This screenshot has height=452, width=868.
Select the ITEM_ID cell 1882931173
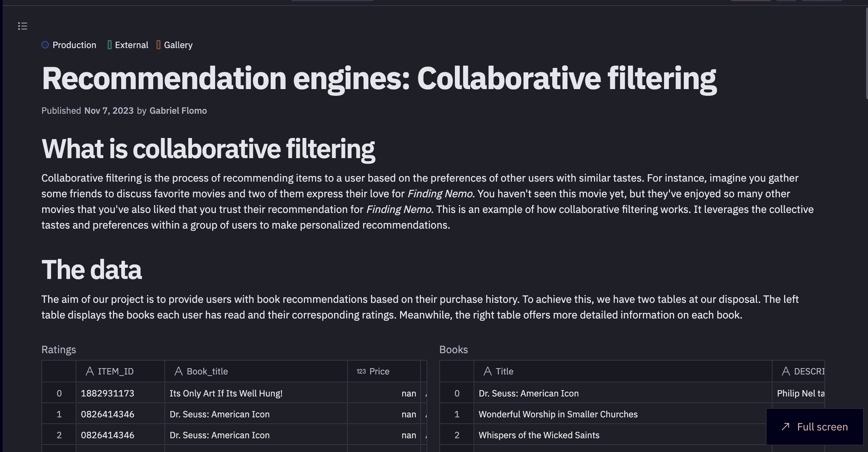coord(108,393)
